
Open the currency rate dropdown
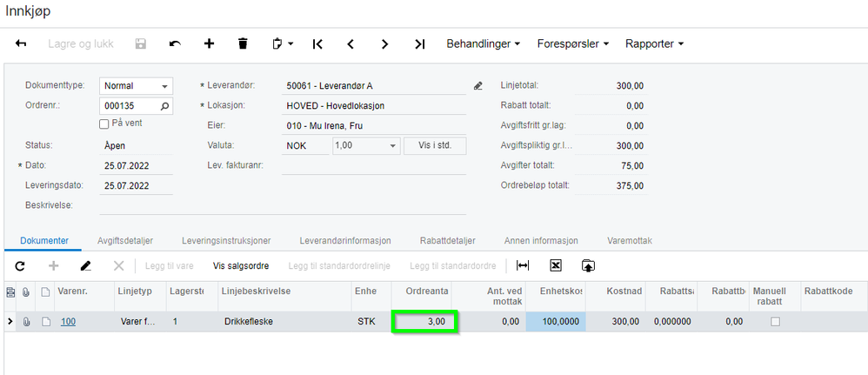393,145
